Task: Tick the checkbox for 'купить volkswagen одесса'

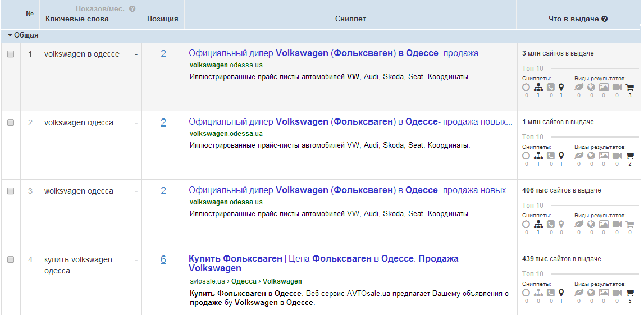Action: click(11, 259)
